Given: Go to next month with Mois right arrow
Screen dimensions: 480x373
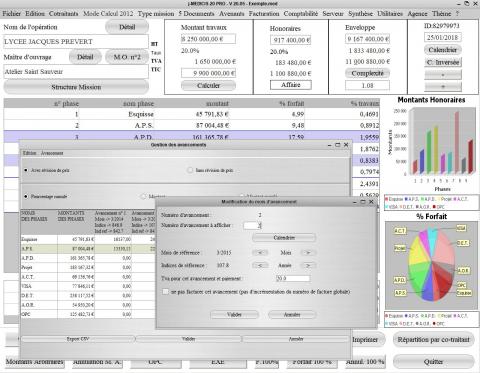Looking at the screenshot, I should (308, 253).
